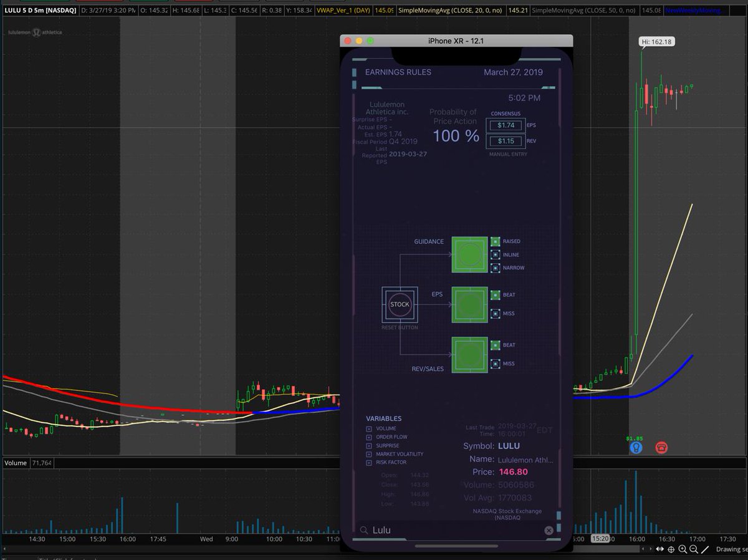The image size is (748, 560).
Task: Toggle the MARKET VOLATILITY variable checkbox
Action: coord(369,454)
